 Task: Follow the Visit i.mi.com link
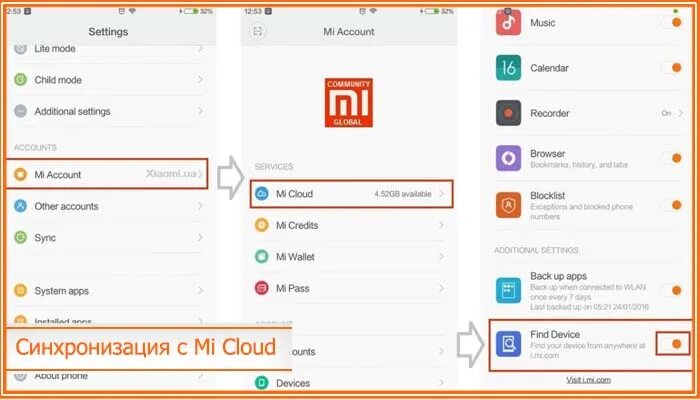pos(588,380)
